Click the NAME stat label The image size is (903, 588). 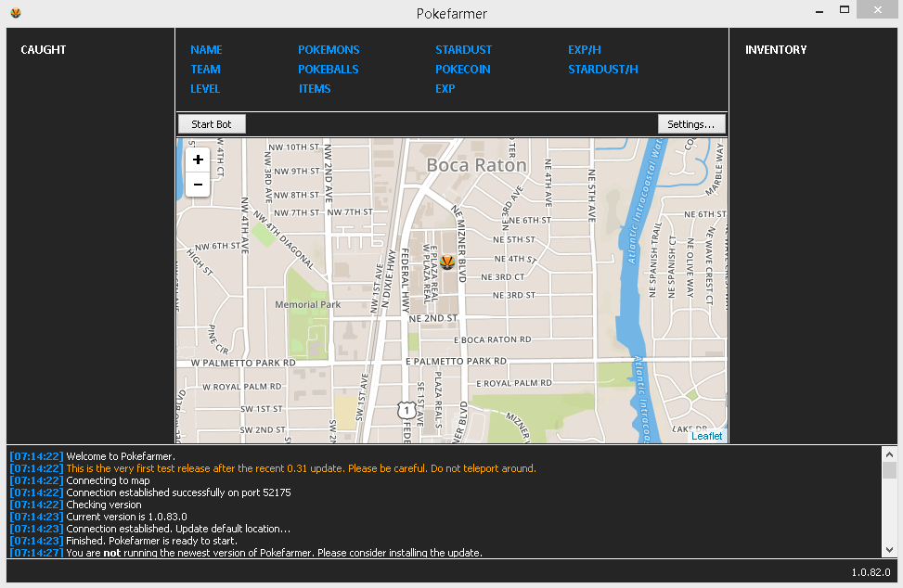206,50
